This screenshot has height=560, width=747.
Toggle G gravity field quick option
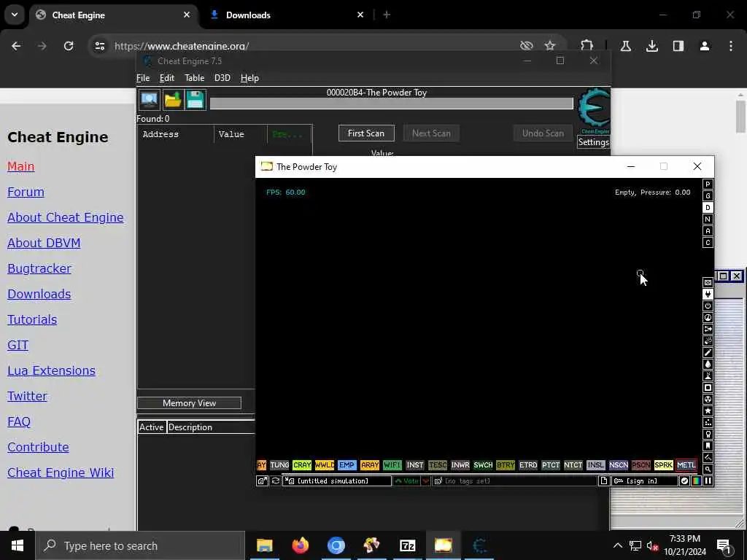pos(708,195)
